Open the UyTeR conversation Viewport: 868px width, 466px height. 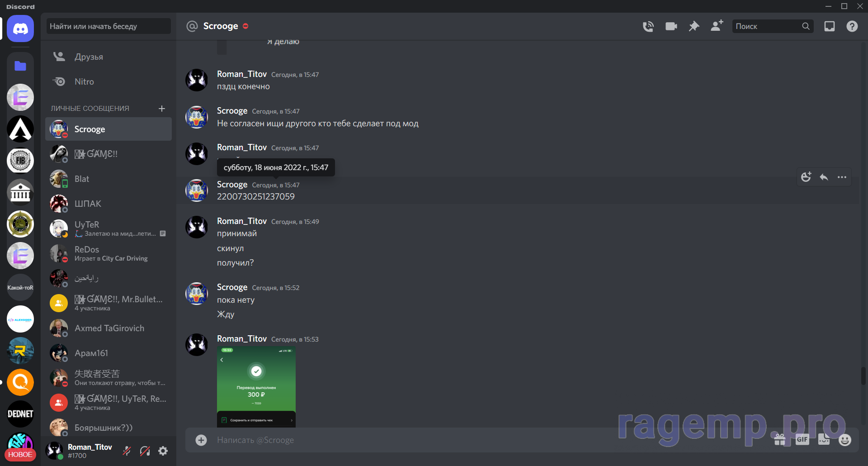coord(108,228)
